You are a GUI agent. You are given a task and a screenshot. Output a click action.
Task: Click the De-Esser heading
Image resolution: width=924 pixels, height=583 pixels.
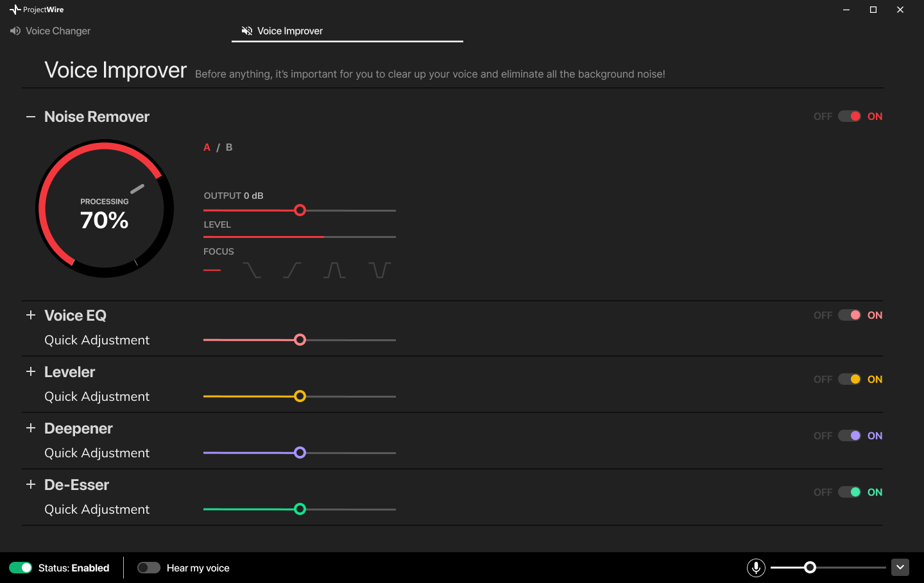coord(76,485)
